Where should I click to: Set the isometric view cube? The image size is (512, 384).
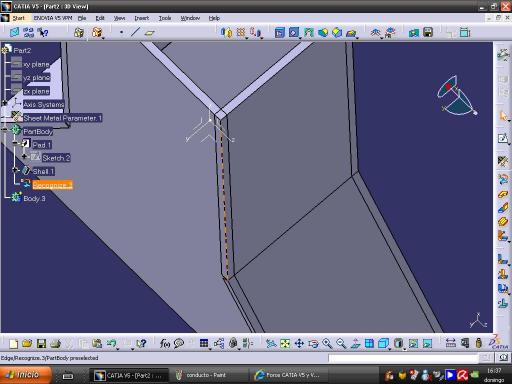(x=383, y=343)
